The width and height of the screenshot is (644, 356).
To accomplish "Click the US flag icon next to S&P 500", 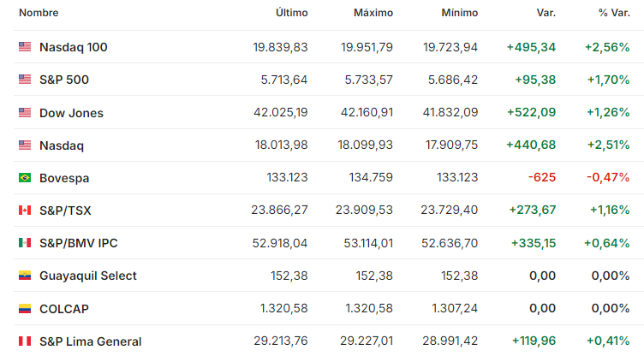I will click(x=25, y=80).
